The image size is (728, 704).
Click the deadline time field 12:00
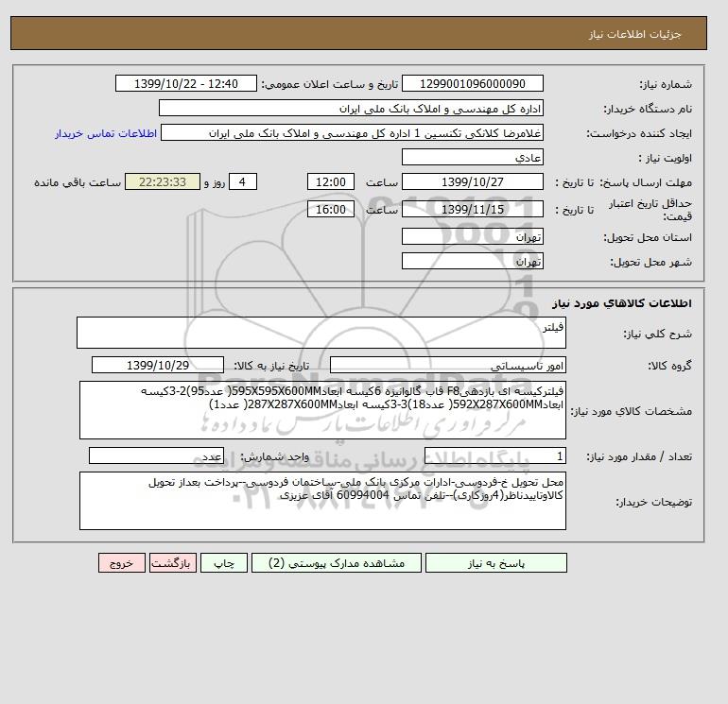pyautogui.click(x=331, y=182)
